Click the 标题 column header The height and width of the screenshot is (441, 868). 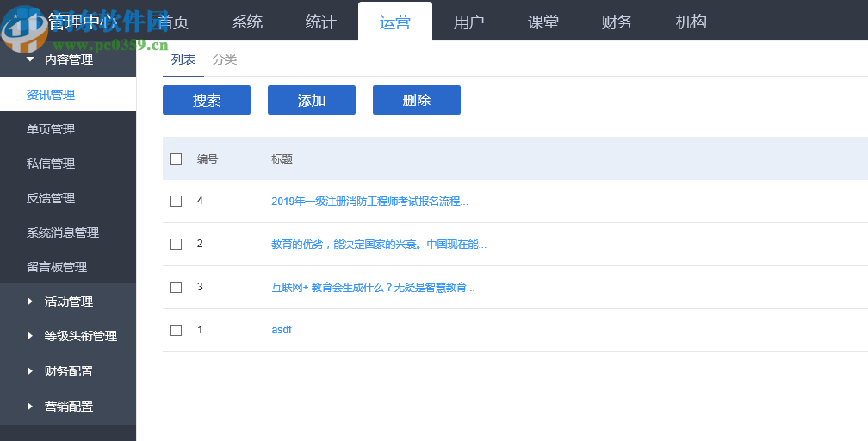point(282,159)
